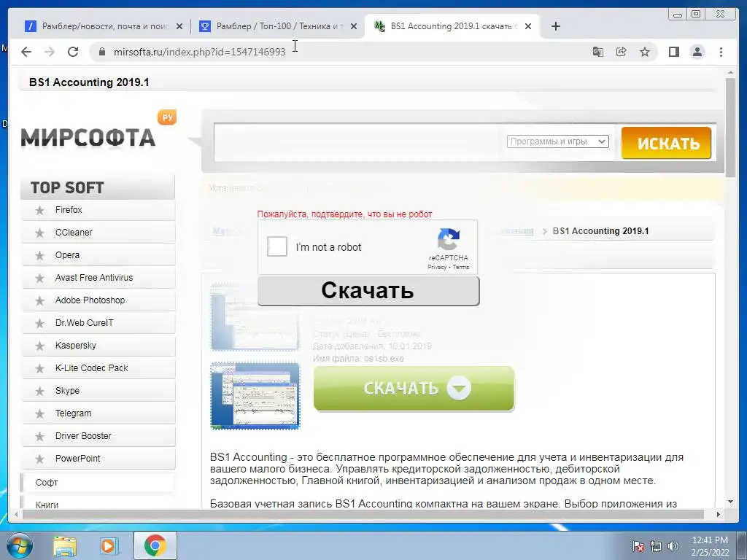Open the Dr.Web CureIT link
This screenshot has width=747, height=560.
tap(84, 323)
